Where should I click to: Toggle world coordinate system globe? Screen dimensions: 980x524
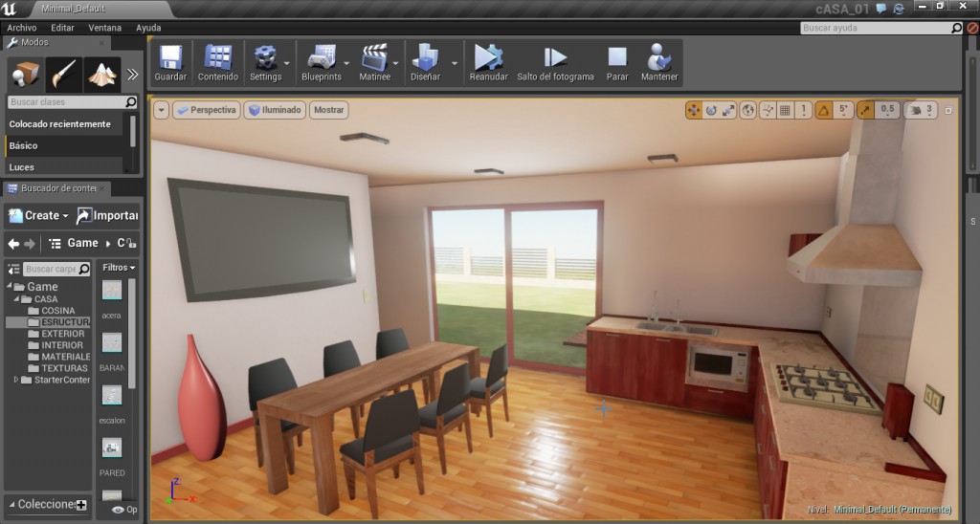pos(747,111)
